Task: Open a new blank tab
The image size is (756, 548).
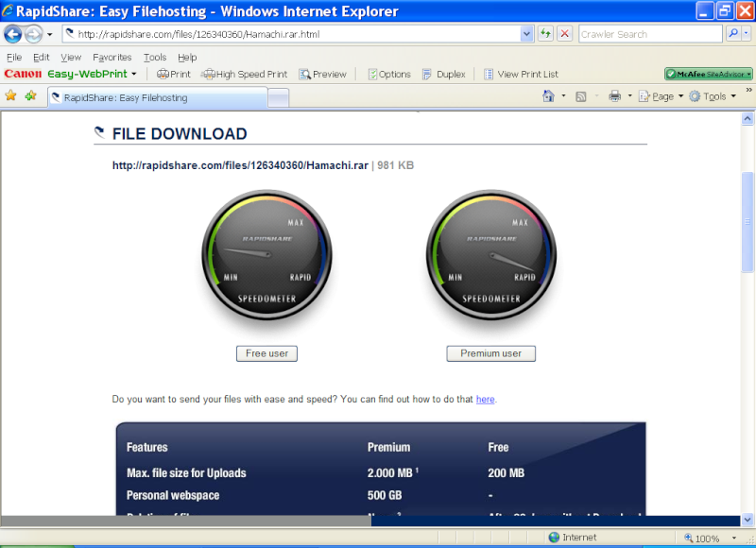Action: click(x=278, y=98)
